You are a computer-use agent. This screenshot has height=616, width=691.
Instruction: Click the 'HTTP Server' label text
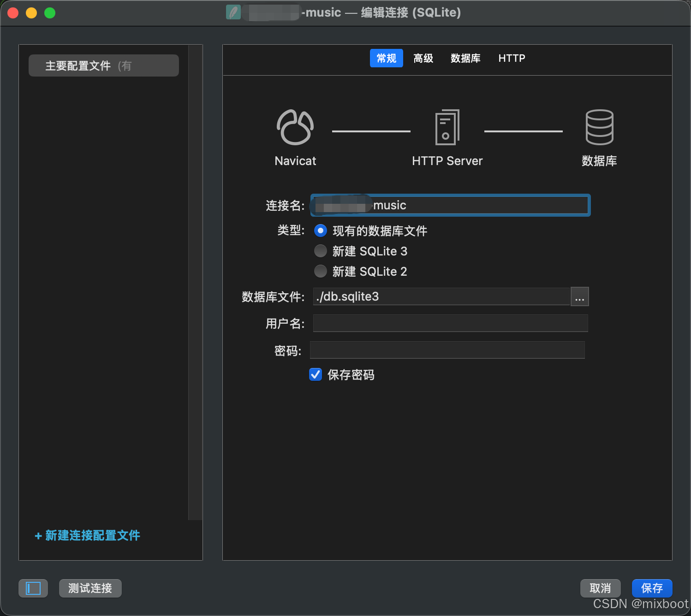point(447,161)
